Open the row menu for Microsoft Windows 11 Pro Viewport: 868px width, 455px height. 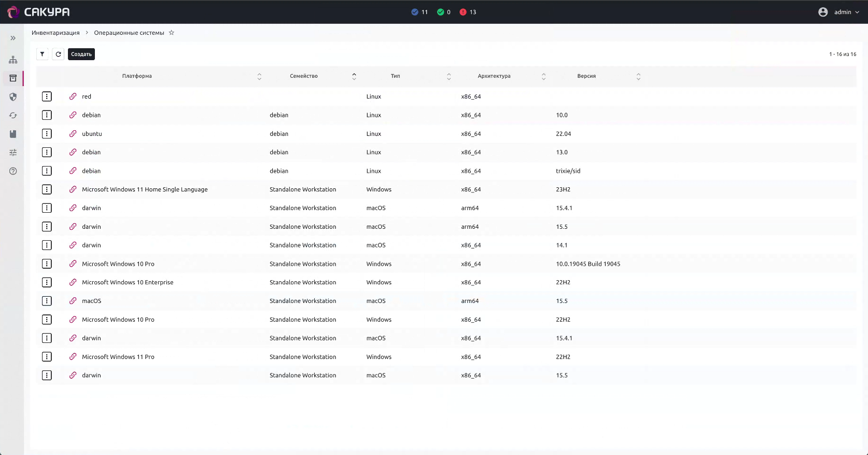47,357
